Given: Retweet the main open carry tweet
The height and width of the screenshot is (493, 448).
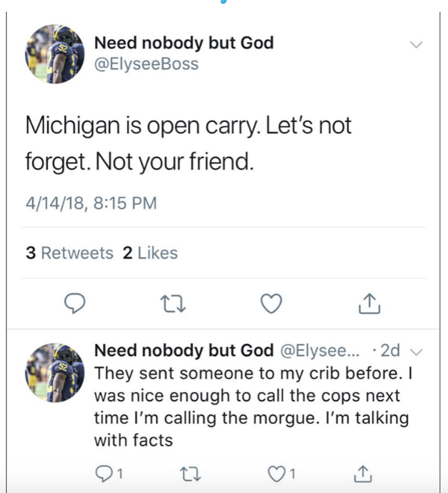Looking at the screenshot, I should (173, 303).
